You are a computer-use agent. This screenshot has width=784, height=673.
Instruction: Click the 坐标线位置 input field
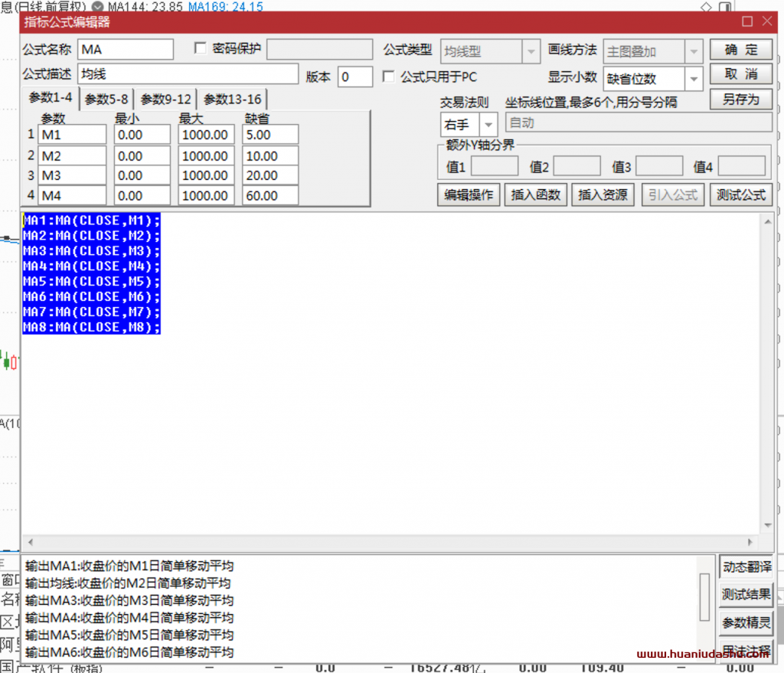pos(639,123)
